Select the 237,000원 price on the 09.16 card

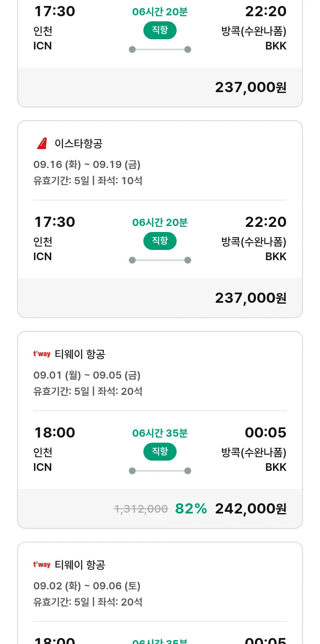250,298
